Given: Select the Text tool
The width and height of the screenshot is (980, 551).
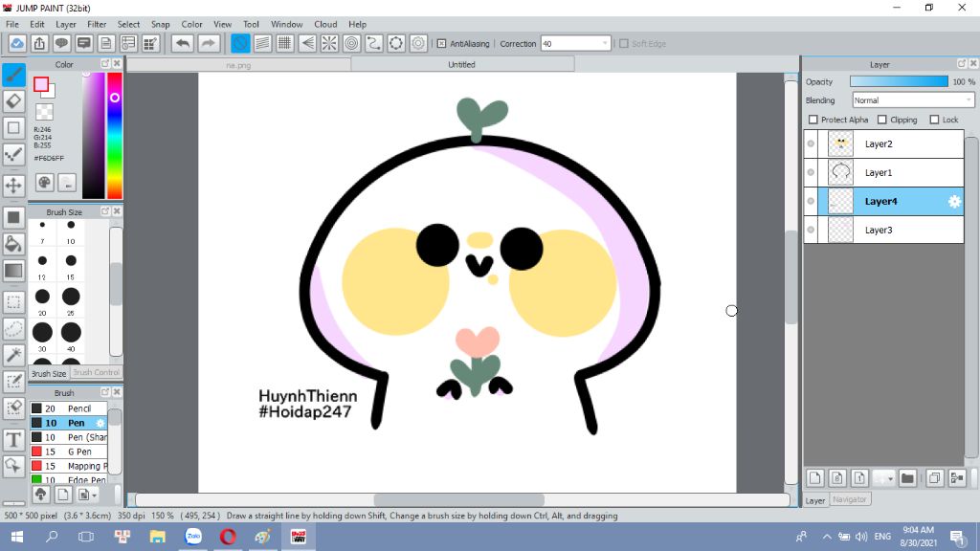Looking at the screenshot, I should point(13,439).
